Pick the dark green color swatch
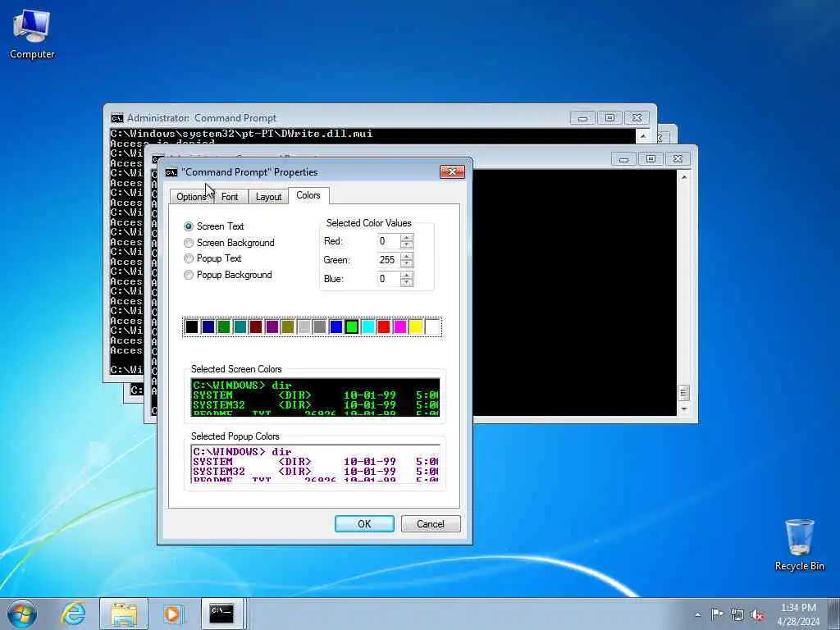This screenshot has height=630, width=840. [x=224, y=326]
